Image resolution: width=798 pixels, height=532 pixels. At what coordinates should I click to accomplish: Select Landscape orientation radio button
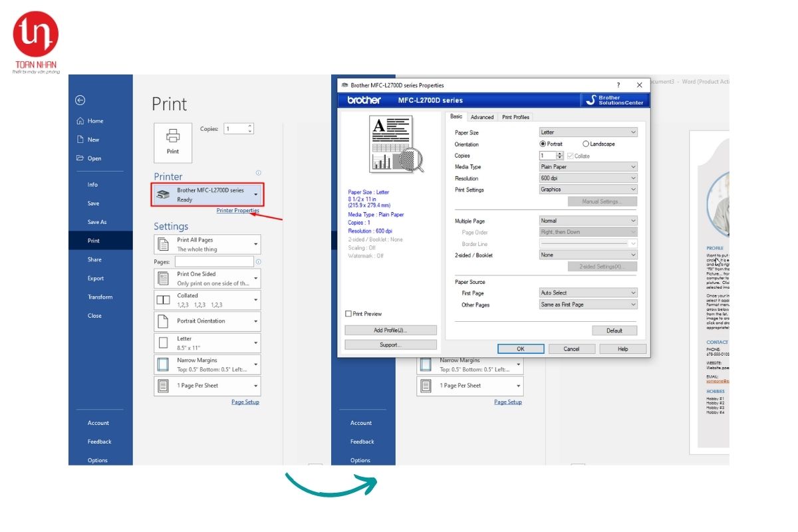click(x=586, y=144)
